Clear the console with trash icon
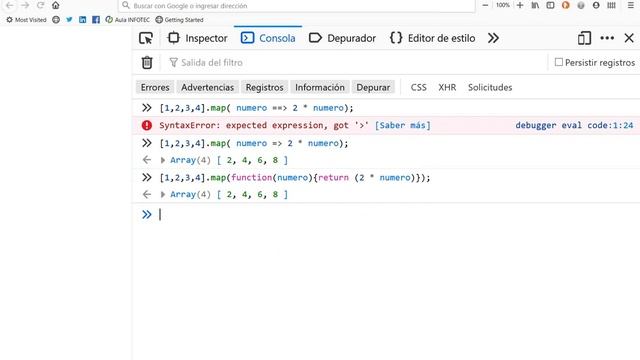The height and width of the screenshot is (360, 640). coord(147,62)
